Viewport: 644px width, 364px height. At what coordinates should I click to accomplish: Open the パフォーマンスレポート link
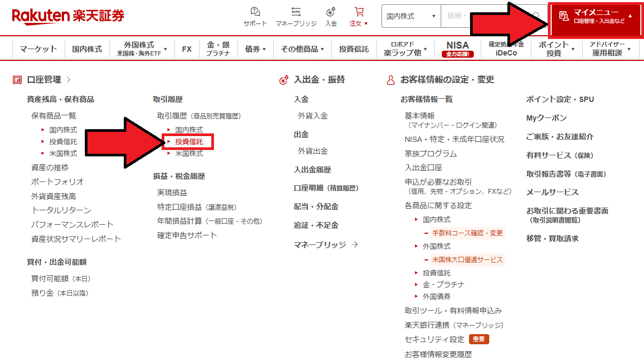coord(73,225)
